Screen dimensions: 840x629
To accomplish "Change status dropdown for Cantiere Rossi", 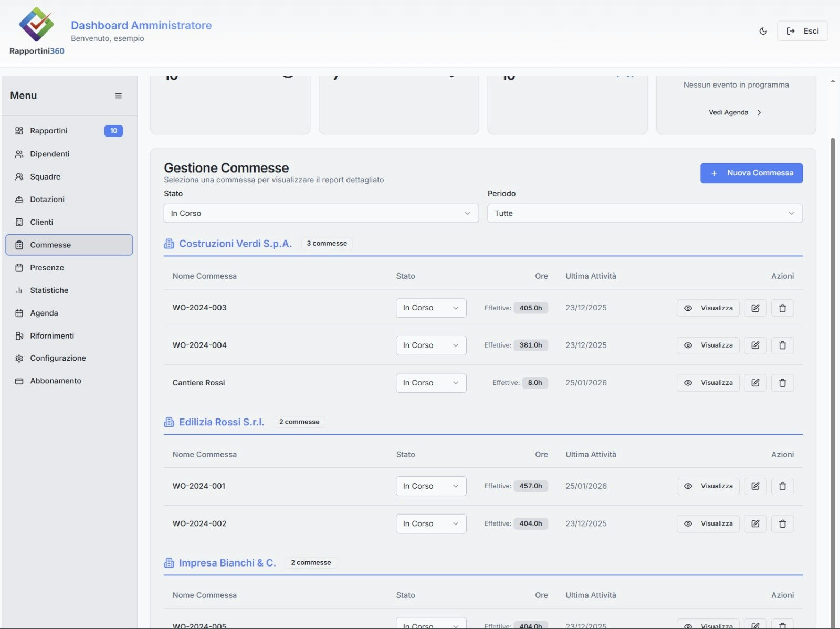I will click(x=430, y=383).
